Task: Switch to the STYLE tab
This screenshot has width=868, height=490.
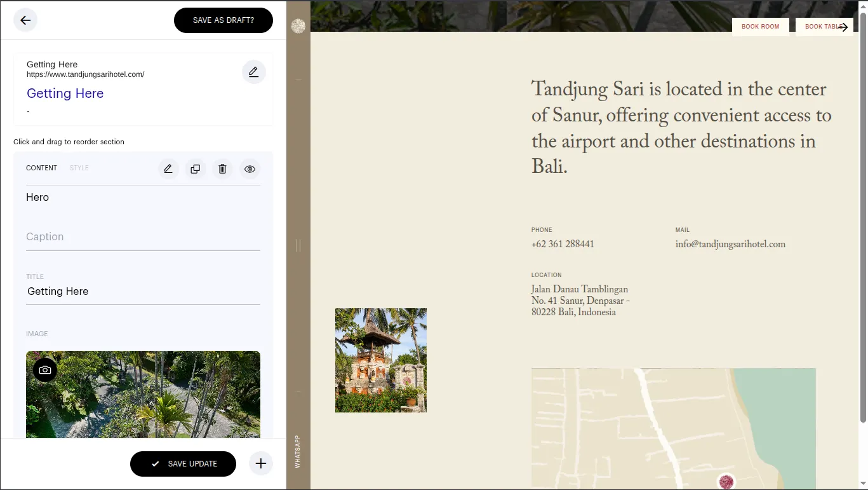Action: 79,168
